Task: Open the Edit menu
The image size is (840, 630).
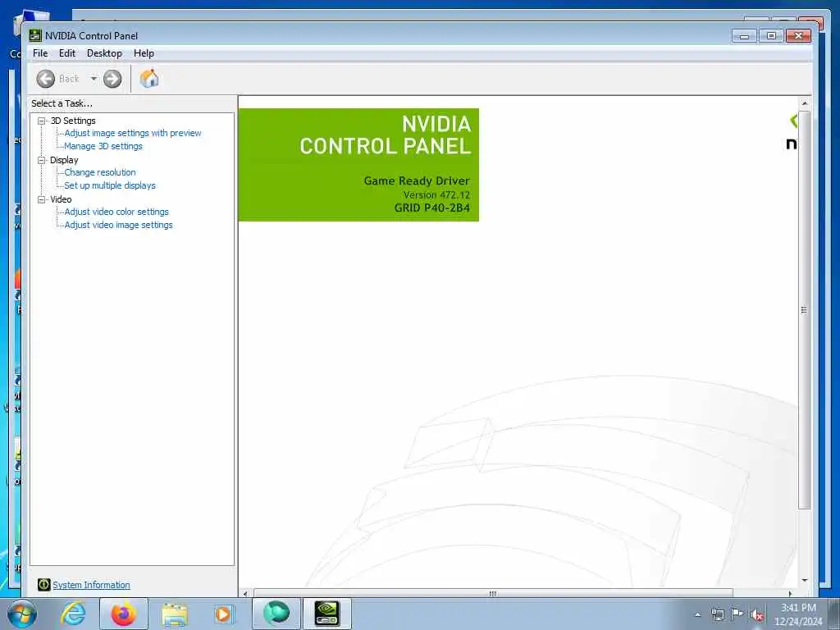Action: [67, 53]
